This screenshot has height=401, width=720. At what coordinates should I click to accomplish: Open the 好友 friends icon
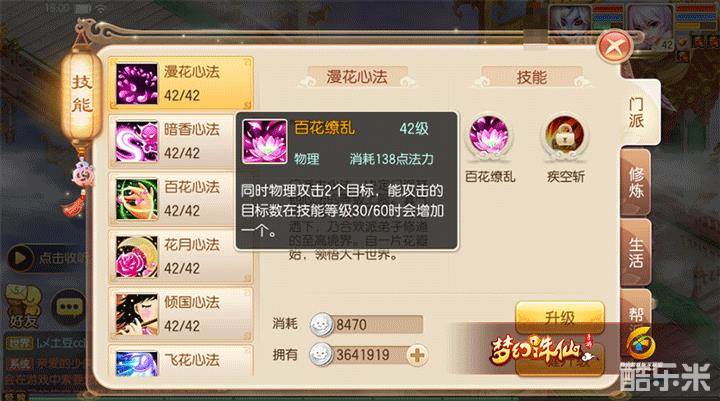tap(23, 307)
